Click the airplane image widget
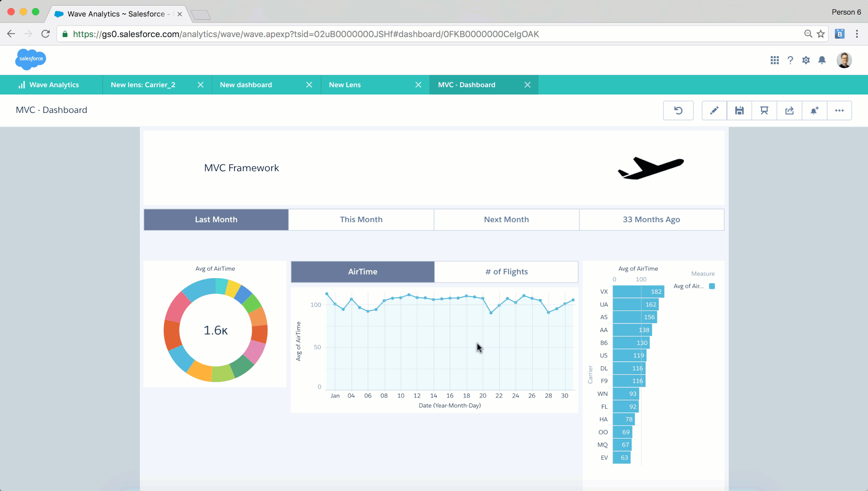 click(x=651, y=168)
